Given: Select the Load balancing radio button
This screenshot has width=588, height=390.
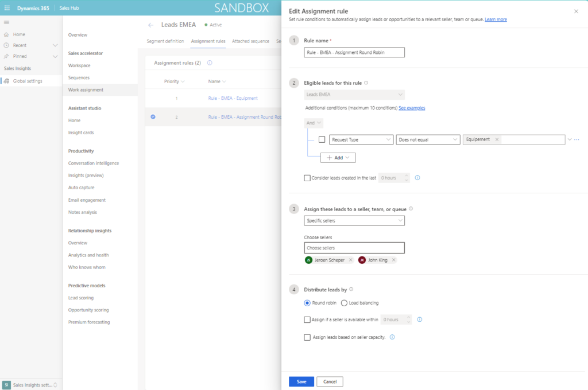Looking at the screenshot, I should (345, 303).
